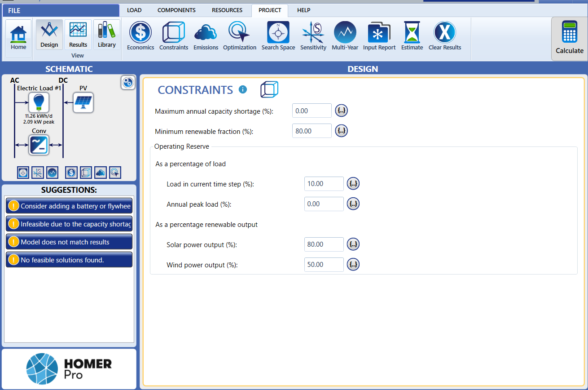The width and height of the screenshot is (588, 390).
Task: Select the Electric Load #1 component
Action: [x=39, y=102]
